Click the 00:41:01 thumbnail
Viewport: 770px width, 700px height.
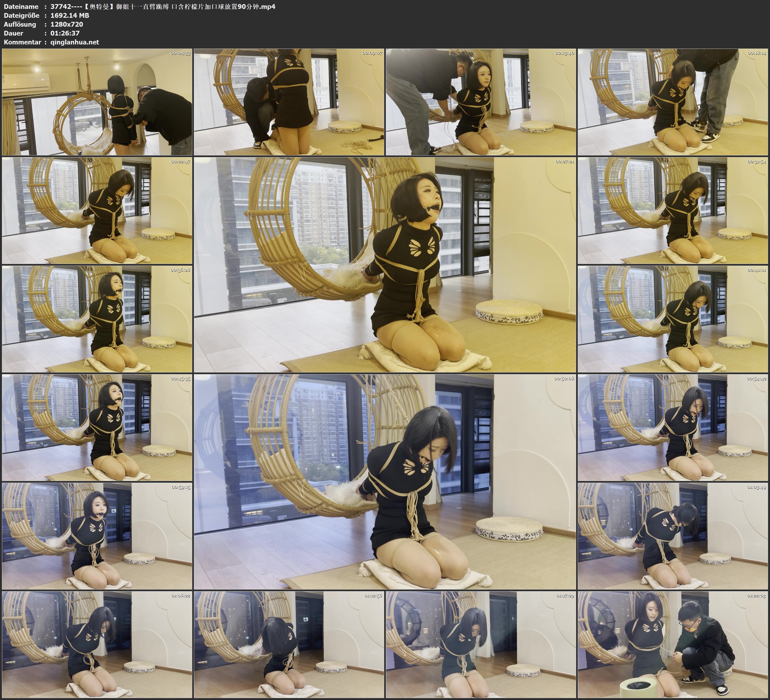673,319
